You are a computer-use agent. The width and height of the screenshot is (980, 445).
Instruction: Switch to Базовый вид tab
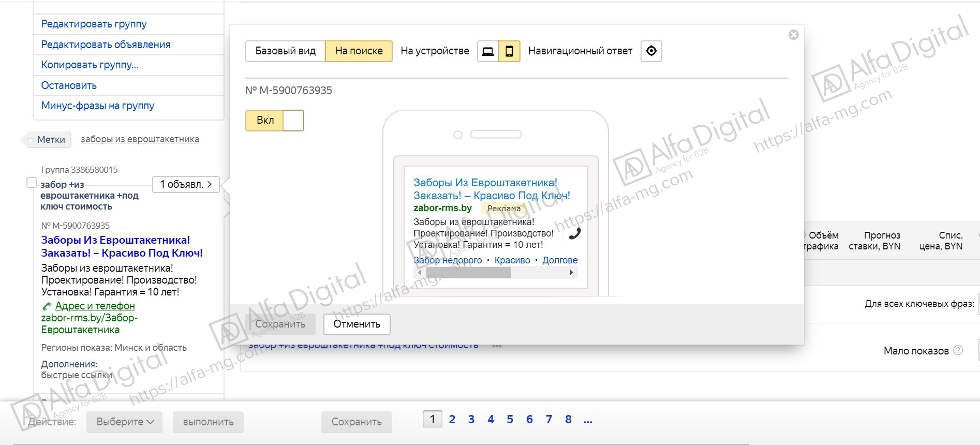coord(285,51)
